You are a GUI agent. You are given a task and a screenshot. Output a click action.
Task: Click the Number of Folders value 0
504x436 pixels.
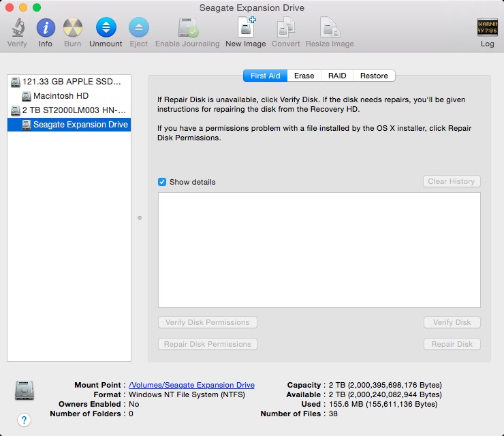click(131, 414)
